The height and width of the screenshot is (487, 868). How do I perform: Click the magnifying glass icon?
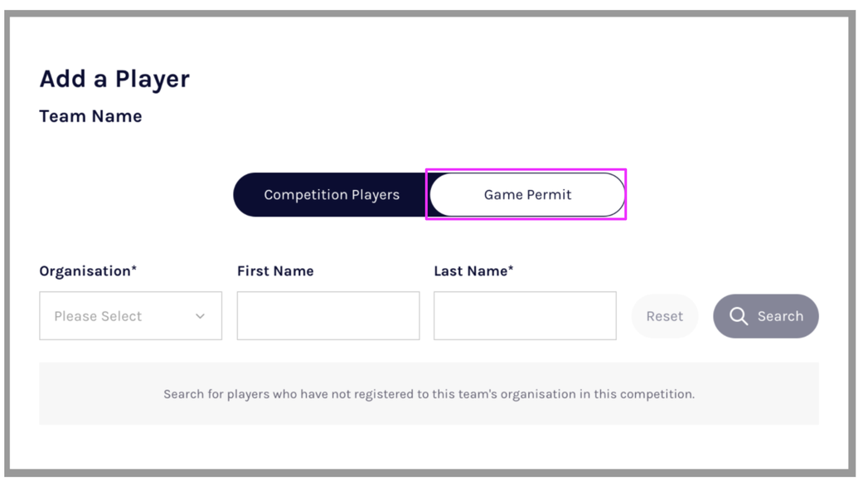738,316
